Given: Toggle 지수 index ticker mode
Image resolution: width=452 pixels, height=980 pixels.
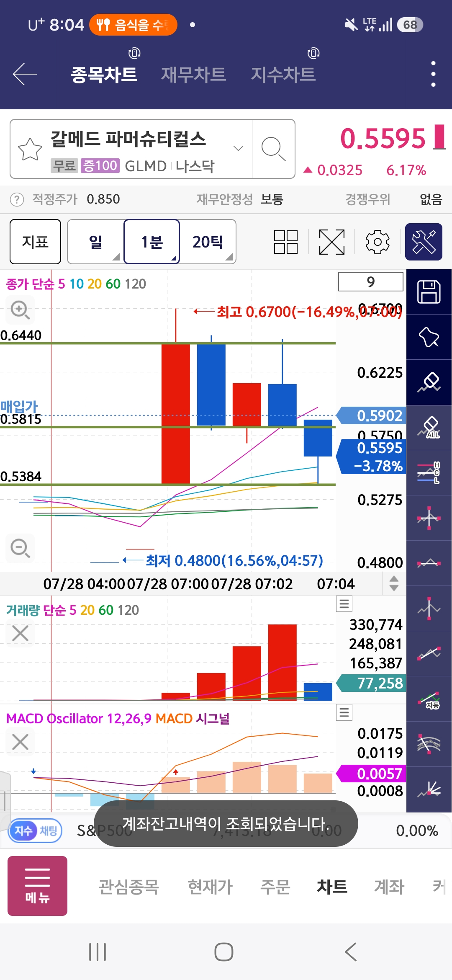Looking at the screenshot, I should 23,830.
